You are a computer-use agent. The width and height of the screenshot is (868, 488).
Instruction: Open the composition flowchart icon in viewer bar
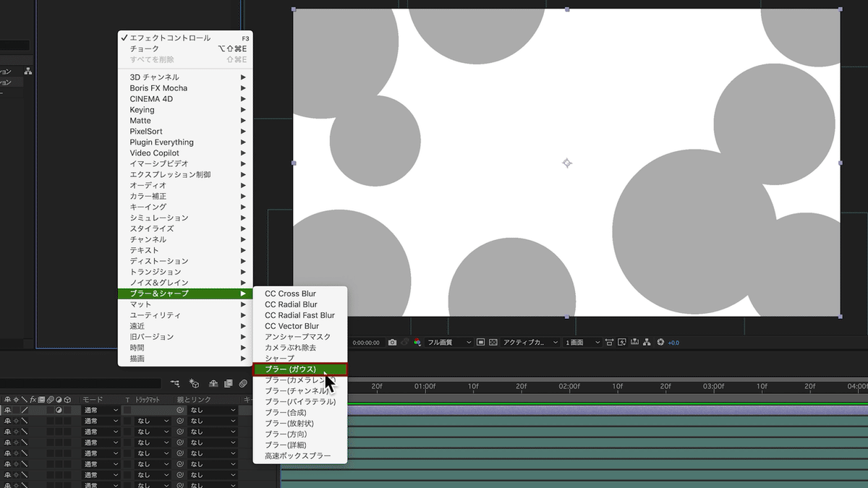coord(646,342)
